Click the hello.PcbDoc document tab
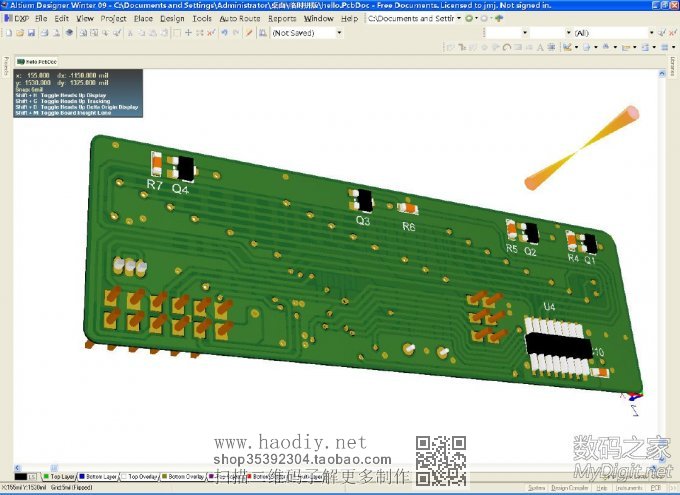Image resolution: width=680 pixels, height=495 pixels. (x=41, y=60)
